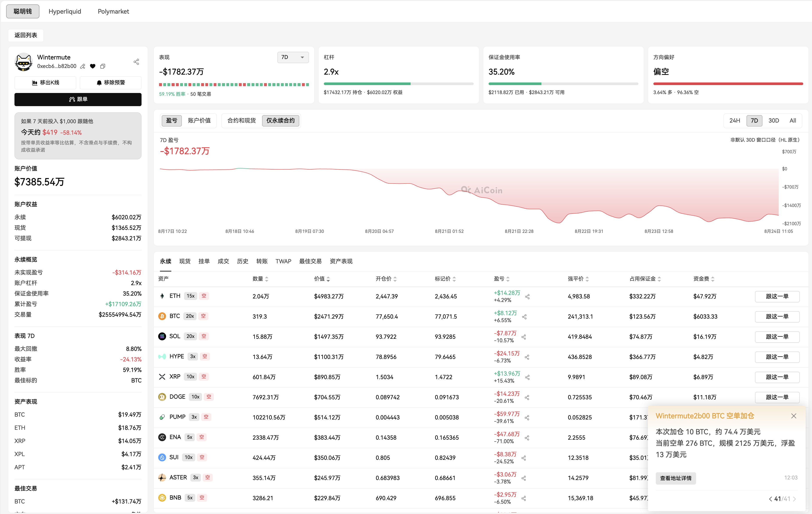The image size is (812, 514).
Task: Open the 历史 tab
Action: tap(243, 261)
